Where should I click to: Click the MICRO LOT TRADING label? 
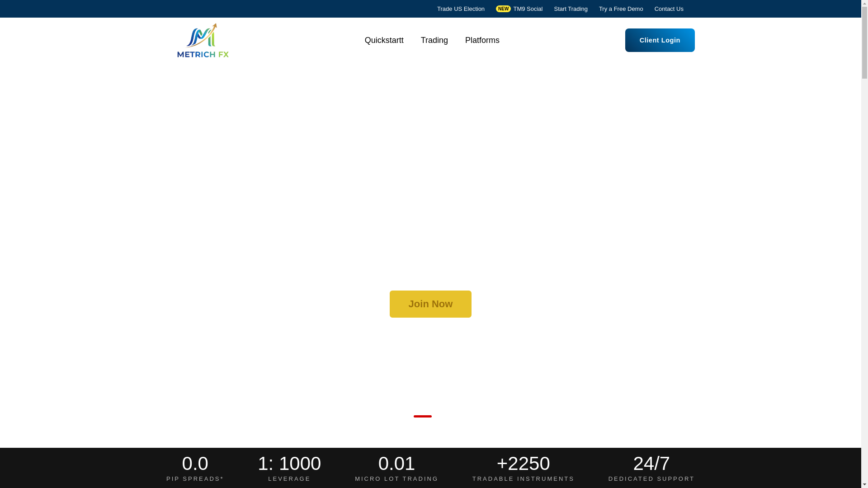396,479
